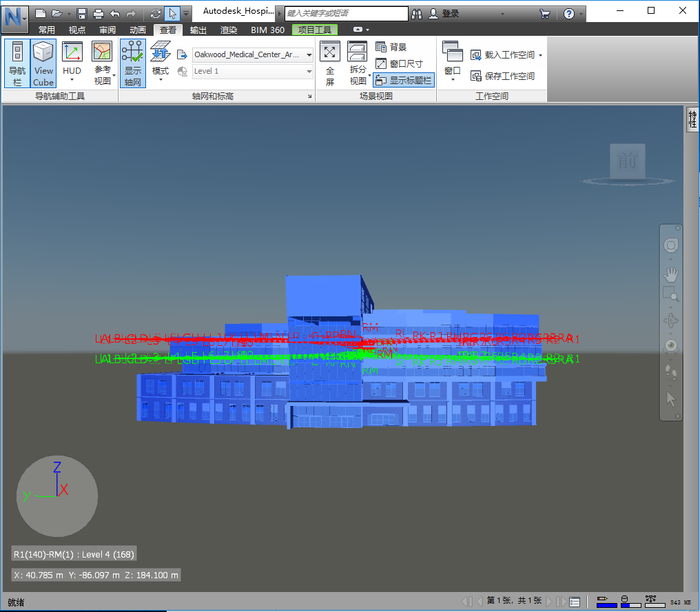Click the binoculars search icon
This screenshot has width=700, height=612.
417,14
